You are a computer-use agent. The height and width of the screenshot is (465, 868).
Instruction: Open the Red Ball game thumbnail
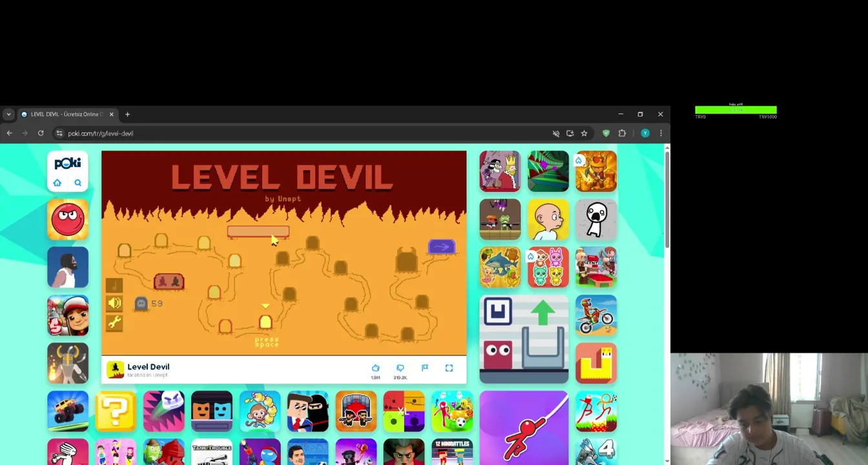(x=68, y=220)
